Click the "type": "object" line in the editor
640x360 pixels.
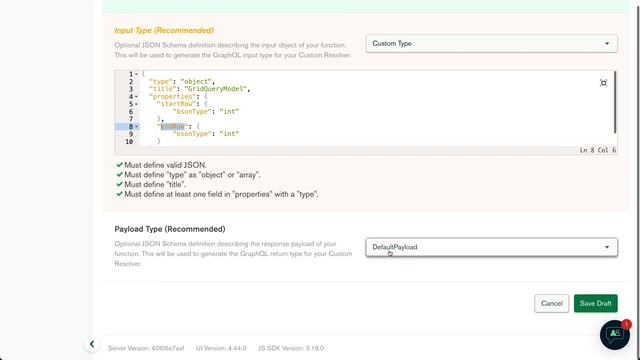point(181,82)
